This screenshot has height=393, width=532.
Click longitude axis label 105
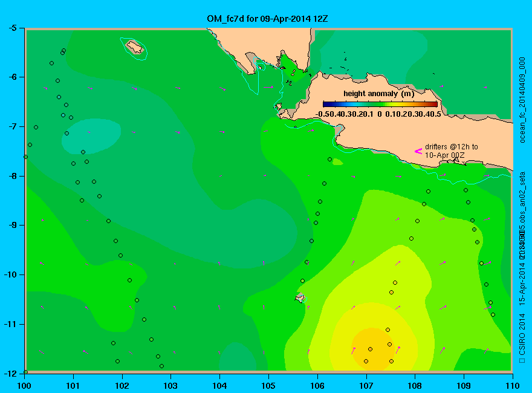click(268, 386)
